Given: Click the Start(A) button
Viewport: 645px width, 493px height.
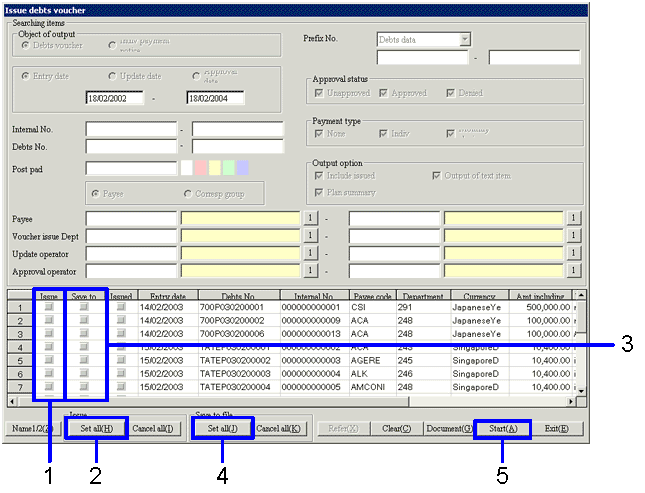Looking at the screenshot, I should pos(501,428).
